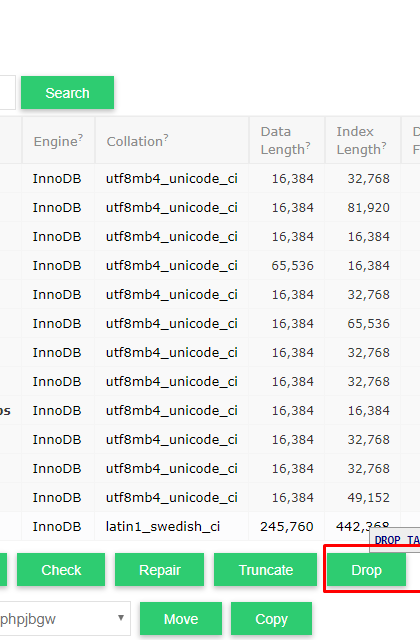Drop the selected tables
This screenshot has width=420, height=640.
(367, 570)
